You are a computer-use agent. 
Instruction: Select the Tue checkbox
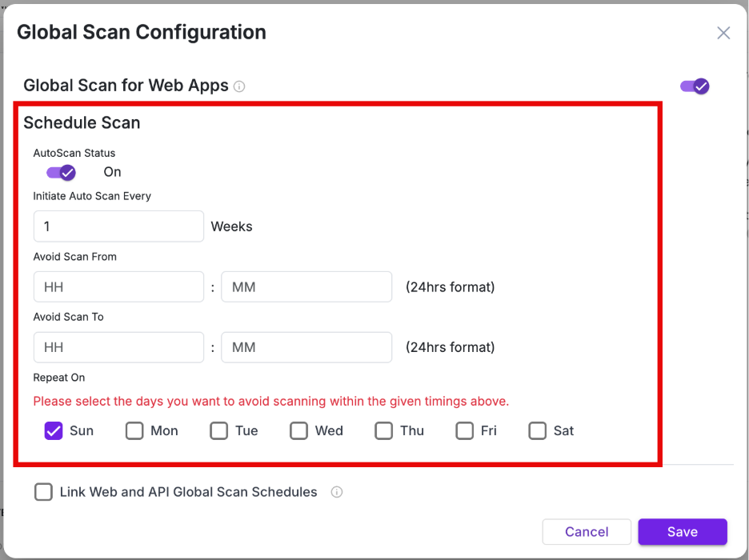pos(219,430)
